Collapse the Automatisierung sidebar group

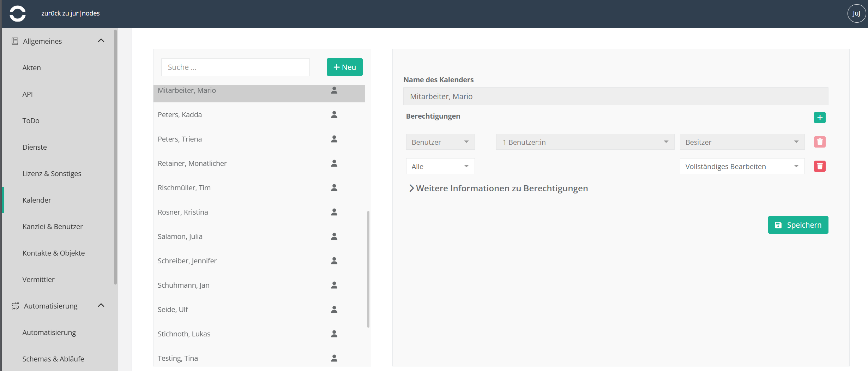101,306
